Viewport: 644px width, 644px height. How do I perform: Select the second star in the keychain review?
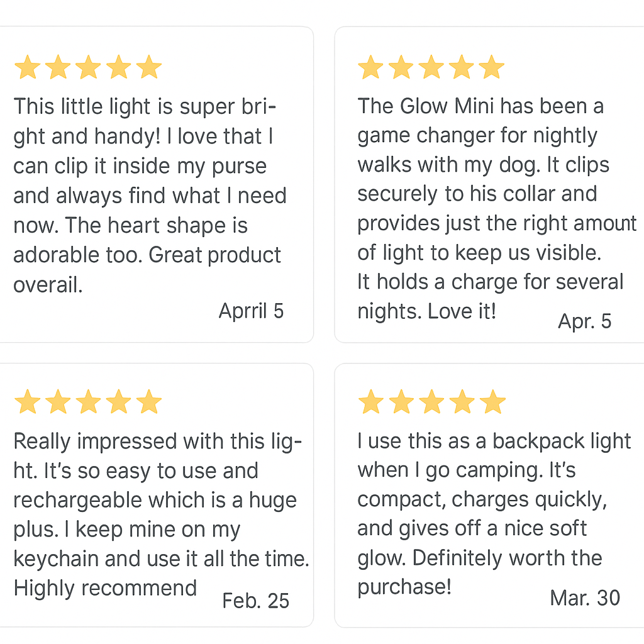(x=58, y=401)
